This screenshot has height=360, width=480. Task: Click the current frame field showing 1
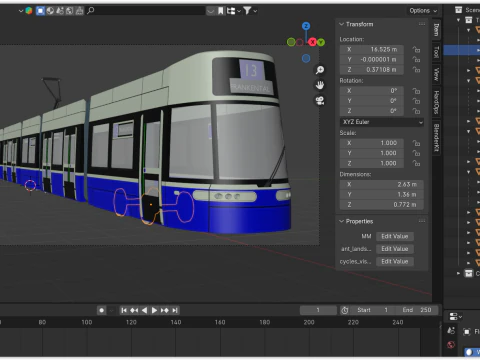[318, 310]
